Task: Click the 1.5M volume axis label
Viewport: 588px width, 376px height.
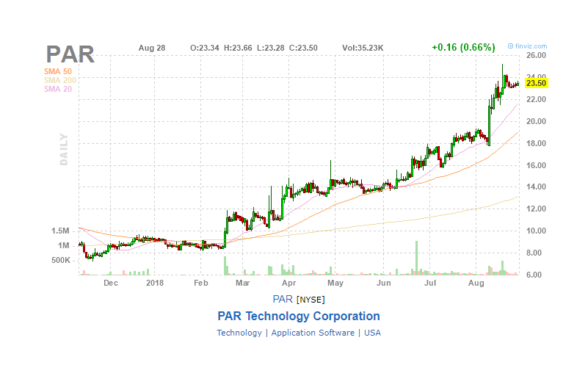Action: click(x=60, y=231)
